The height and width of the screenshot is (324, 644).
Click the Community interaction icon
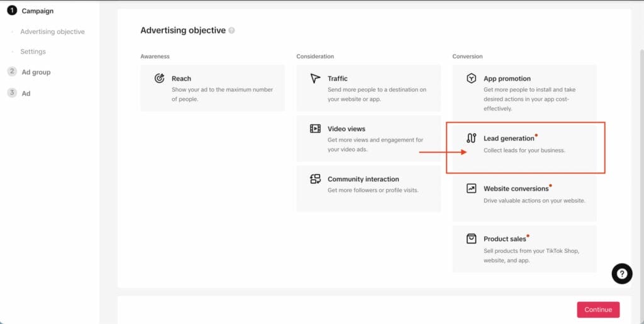(315, 179)
